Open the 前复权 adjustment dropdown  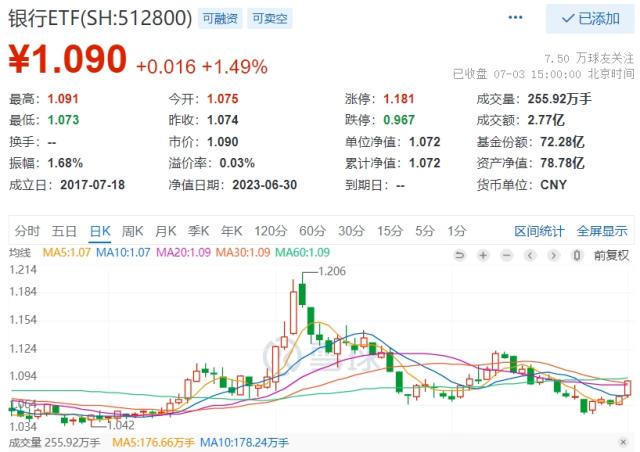pos(611,256)
